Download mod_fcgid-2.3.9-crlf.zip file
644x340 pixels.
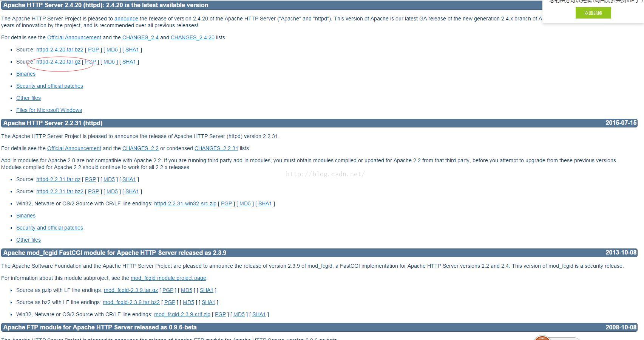[x=182, y=314]
